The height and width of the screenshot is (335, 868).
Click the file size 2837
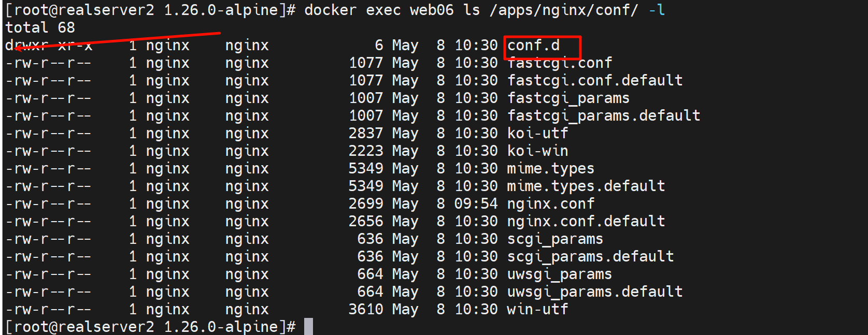coord(366,134)
